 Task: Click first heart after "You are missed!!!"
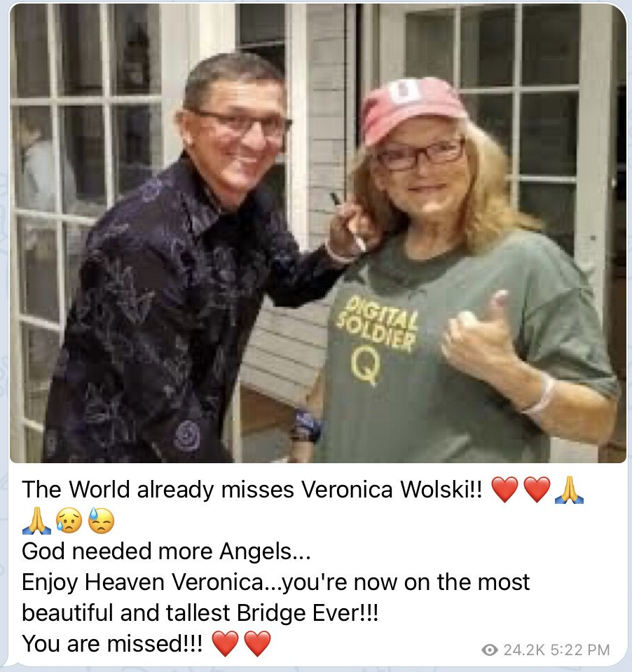pos(226,644)
